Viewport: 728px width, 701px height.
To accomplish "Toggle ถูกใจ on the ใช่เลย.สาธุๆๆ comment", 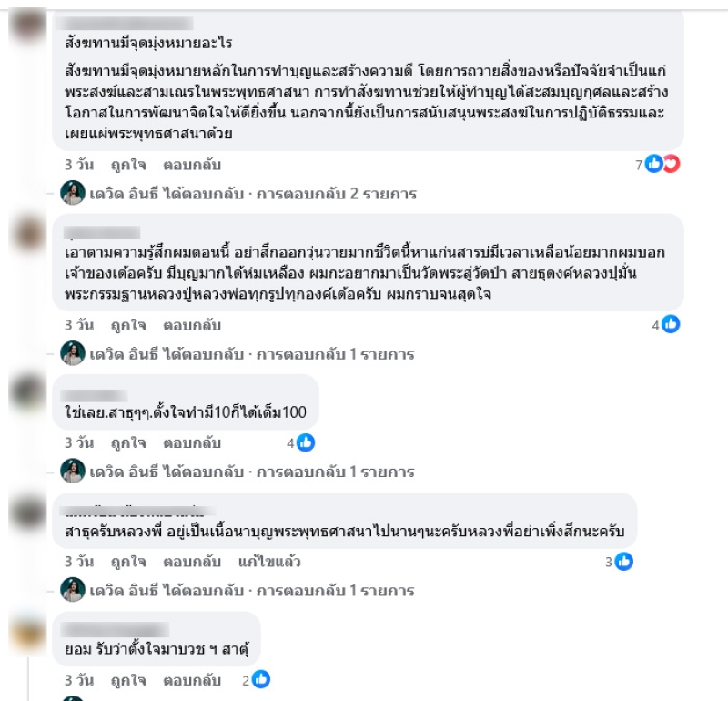I will [128, 443].
